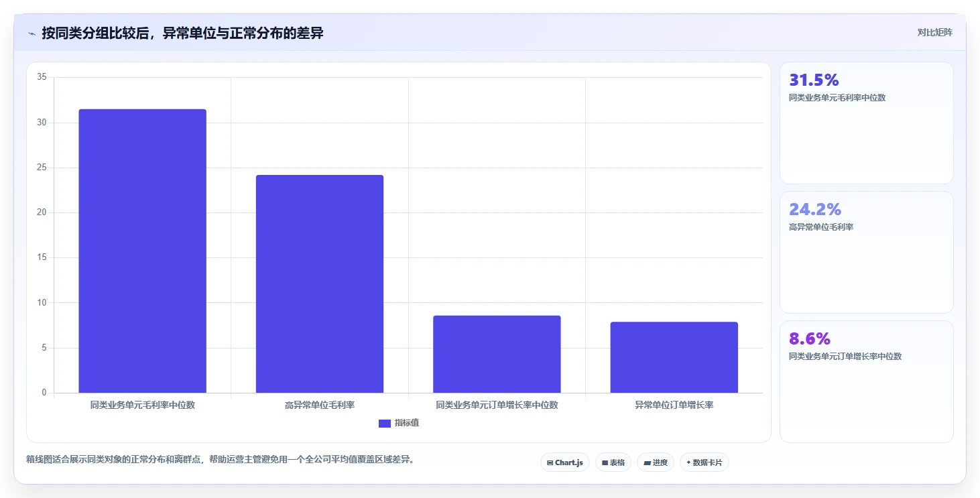This screenshot has width=980, height=498.
Task: Click the x-axis label 异常单位订单增长率
Action: point(674,405)
